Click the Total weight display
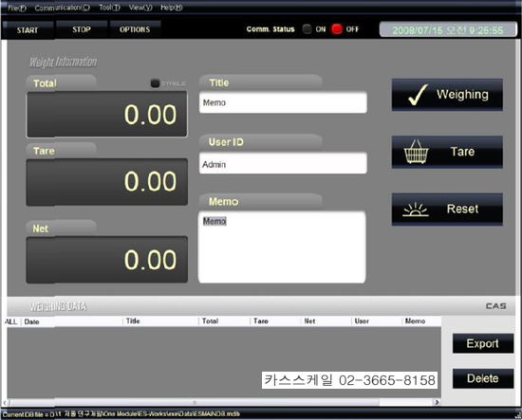This screenshot has height=420, width=522. pyautogui.click(x=107, y=115)
